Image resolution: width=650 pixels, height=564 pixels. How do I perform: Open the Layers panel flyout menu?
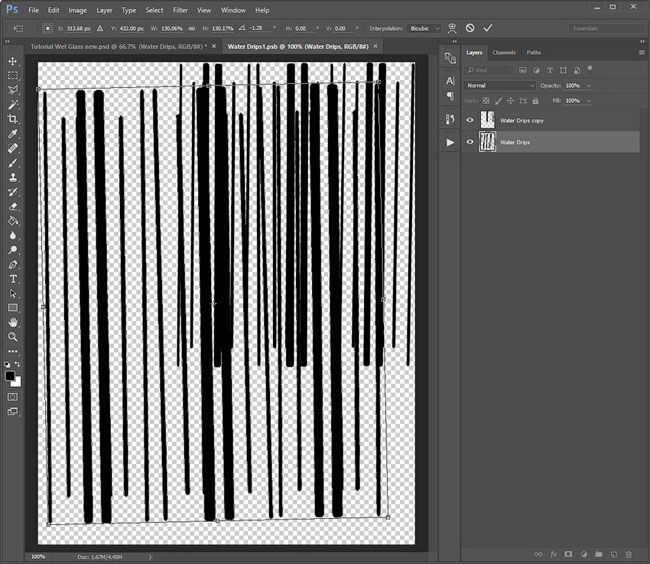641,53
